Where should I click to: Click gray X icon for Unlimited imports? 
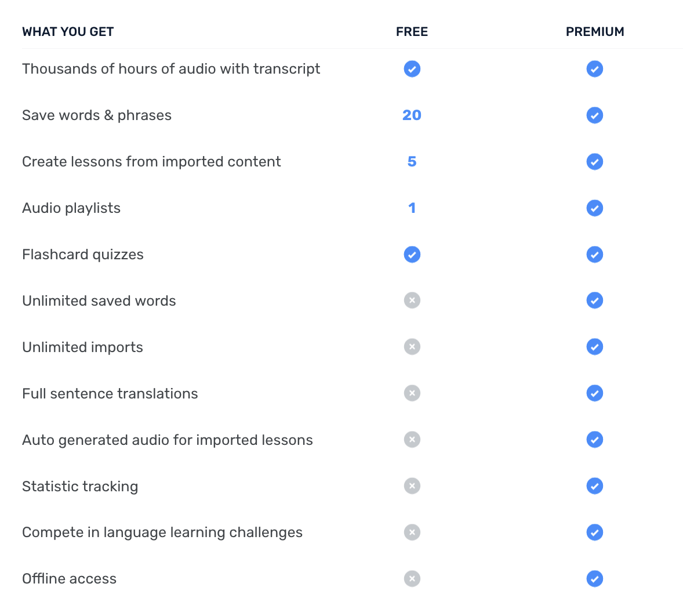click(412, 347)
